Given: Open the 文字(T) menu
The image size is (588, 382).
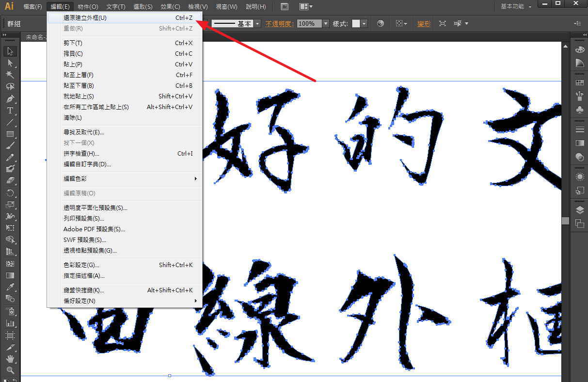Looking at the screenshot, I should [116, 7].
